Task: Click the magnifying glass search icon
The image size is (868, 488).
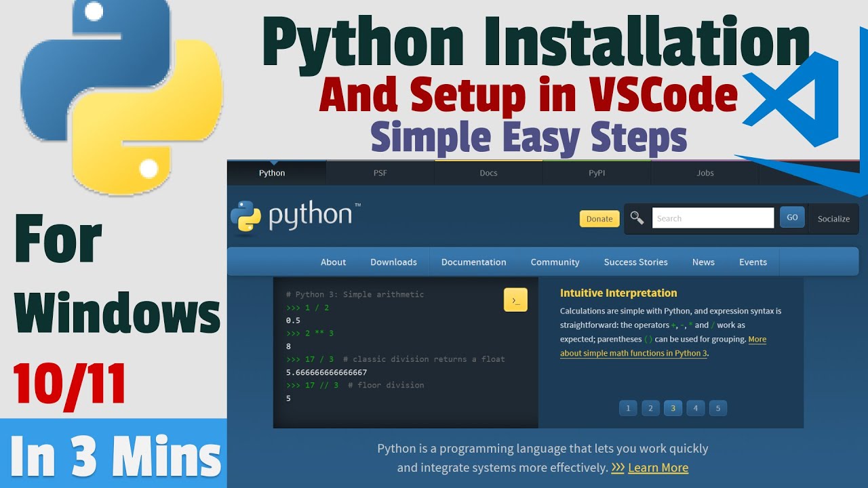Action: [x=637, y=218]
